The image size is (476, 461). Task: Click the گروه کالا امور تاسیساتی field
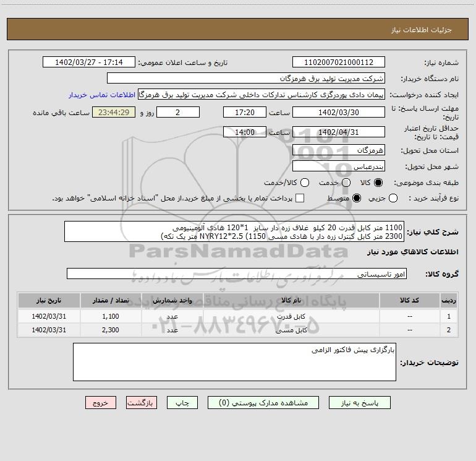coord(237,274)
